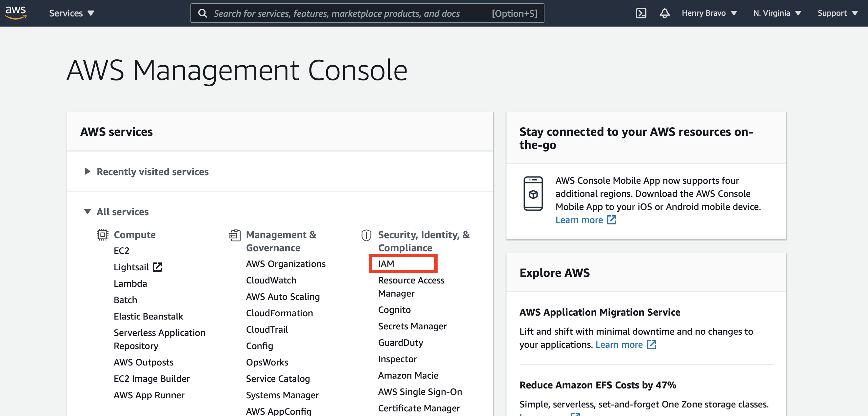
Task: Open Lightsail service link
Action: pyautogui.click(x=131, y=267)
